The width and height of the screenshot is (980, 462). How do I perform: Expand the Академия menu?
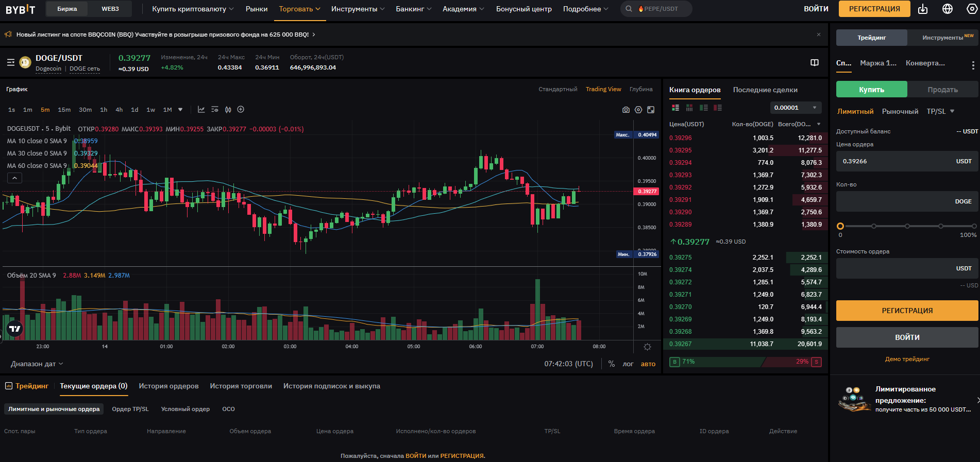click(x=463, y=9)
